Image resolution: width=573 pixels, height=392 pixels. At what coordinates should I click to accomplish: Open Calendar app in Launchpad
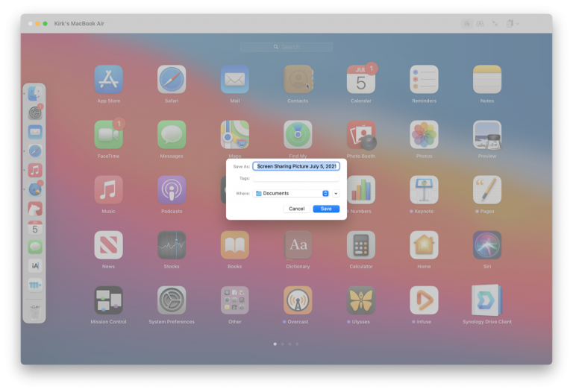pyautogui.click(x=361, y=80)
